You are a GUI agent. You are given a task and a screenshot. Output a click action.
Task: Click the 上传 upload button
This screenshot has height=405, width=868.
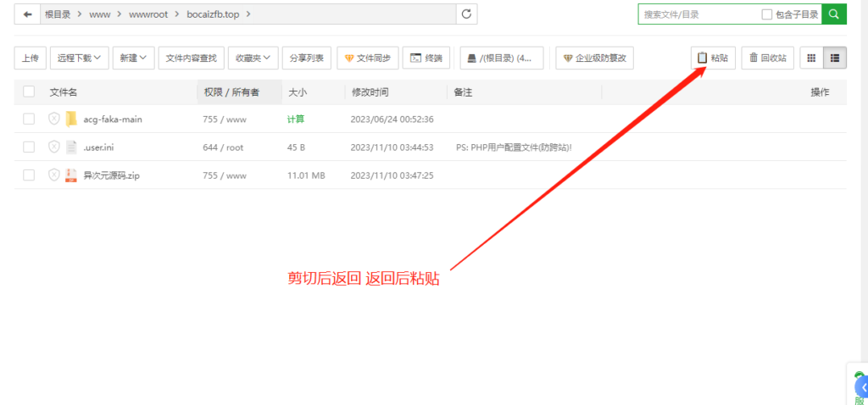click(31, 58)
